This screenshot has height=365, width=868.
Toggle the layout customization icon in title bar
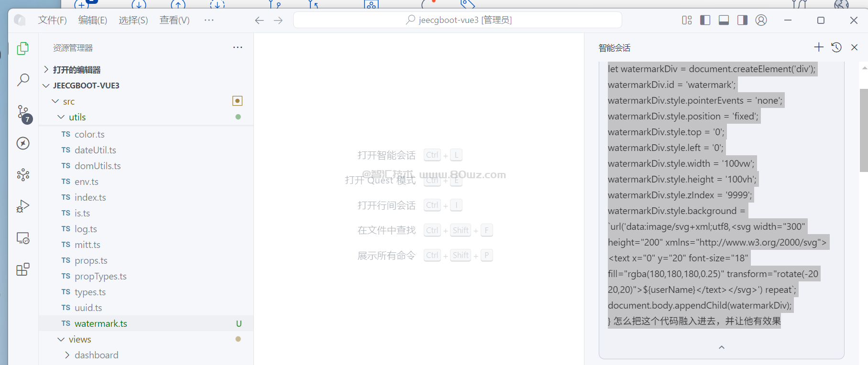(x=687, y=20)
